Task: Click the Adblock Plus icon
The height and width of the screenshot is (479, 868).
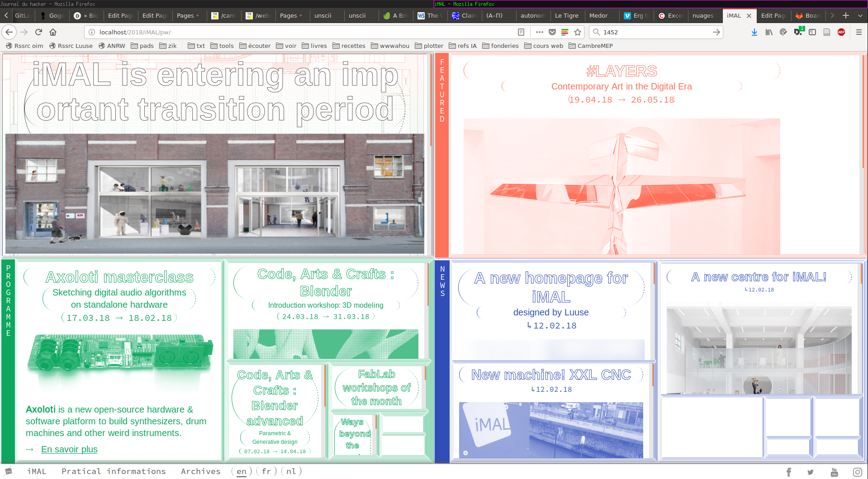Action: (x=841, y=32)
